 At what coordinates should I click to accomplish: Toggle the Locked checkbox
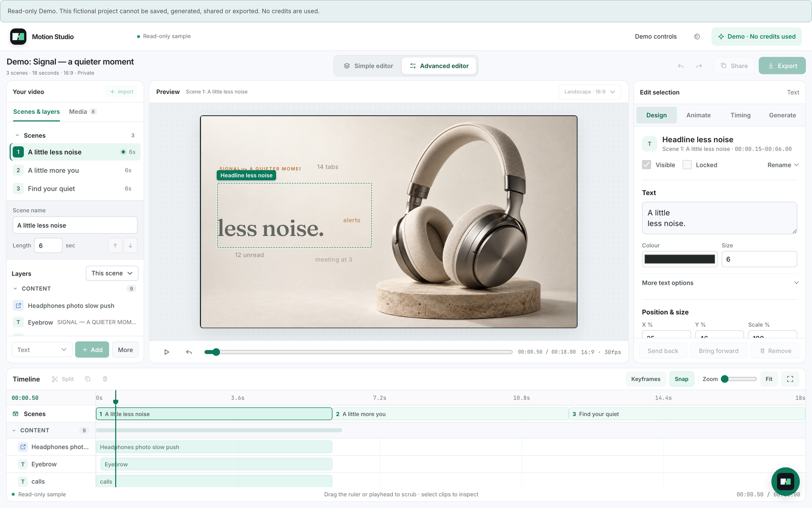687,165
